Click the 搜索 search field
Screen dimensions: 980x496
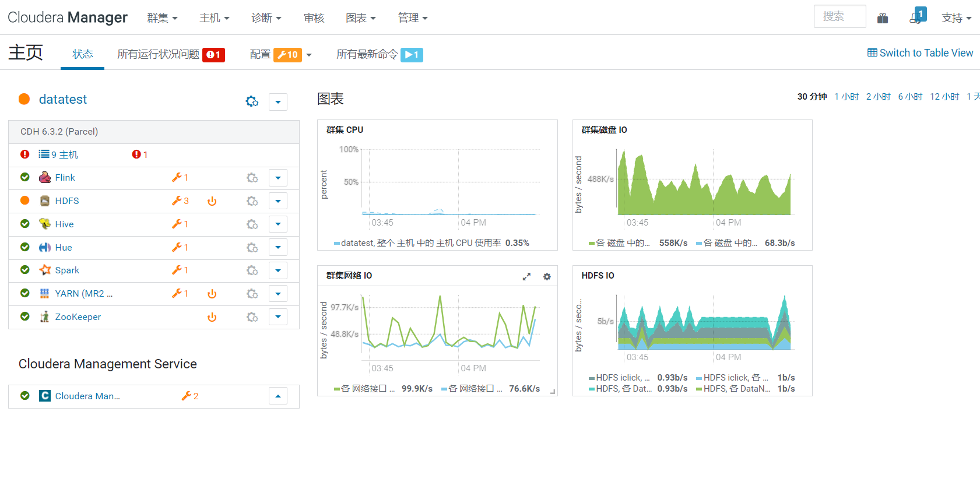(840, 16)
